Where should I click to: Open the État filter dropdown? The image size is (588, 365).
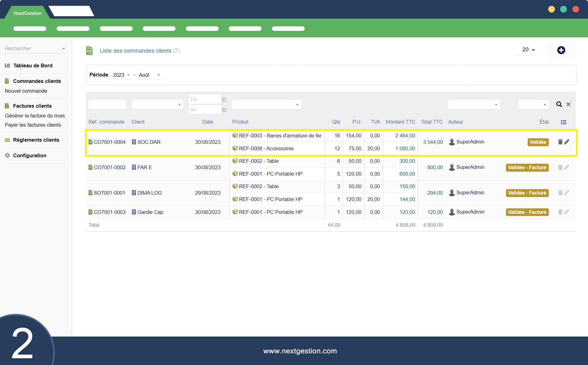[533, 105]
